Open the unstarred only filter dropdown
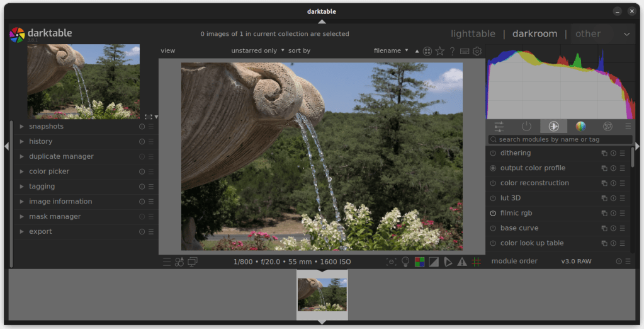This screenshot has width=644, height=329. click(257, 50)
